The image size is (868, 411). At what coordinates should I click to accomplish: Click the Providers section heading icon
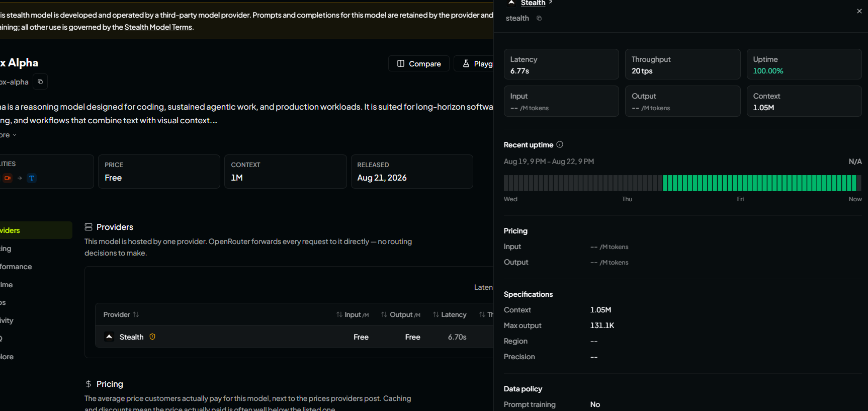click(89, 227)
